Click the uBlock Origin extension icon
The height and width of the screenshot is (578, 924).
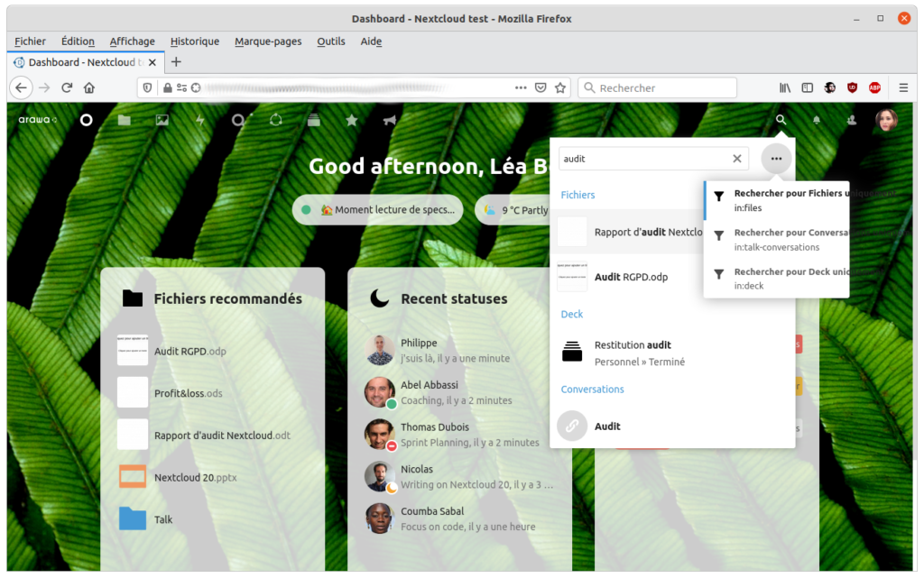point(852,87)
